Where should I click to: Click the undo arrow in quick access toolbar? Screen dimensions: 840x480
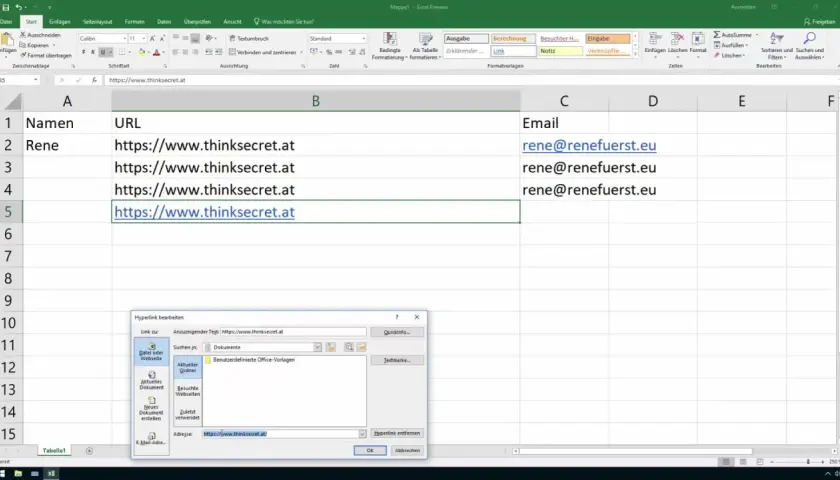coord(19,7)
